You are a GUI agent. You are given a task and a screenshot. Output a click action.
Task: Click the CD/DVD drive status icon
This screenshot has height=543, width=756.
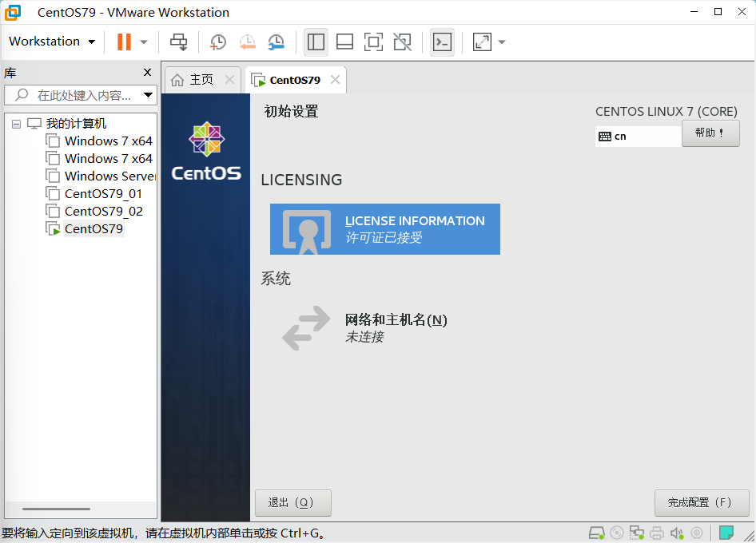click(x=617, y=533)
